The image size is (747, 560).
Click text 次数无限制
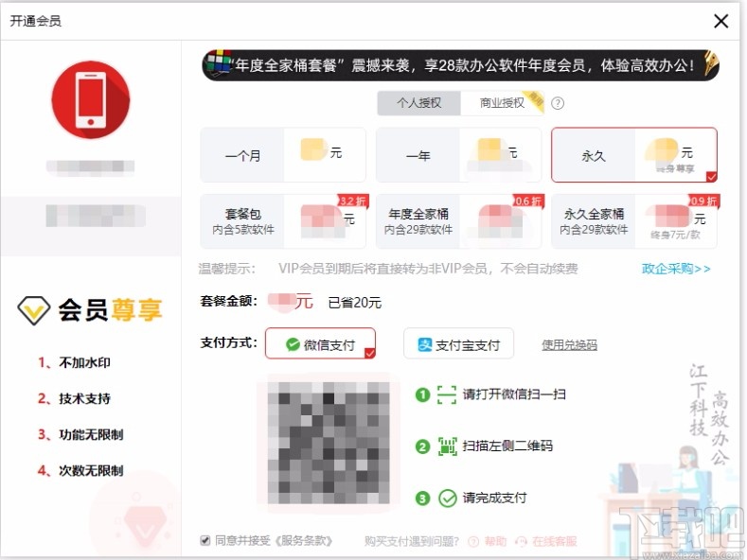coord(91,471)
